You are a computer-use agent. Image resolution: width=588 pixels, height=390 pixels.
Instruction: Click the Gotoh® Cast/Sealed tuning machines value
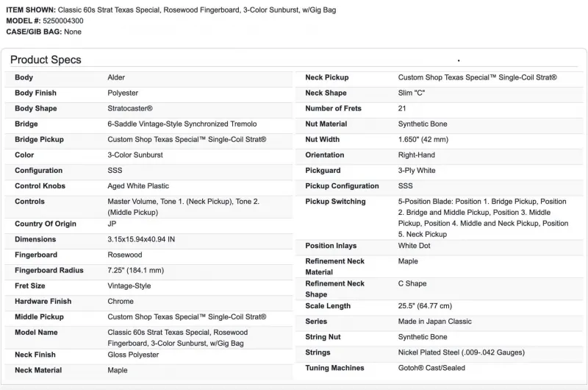(431, 368)
